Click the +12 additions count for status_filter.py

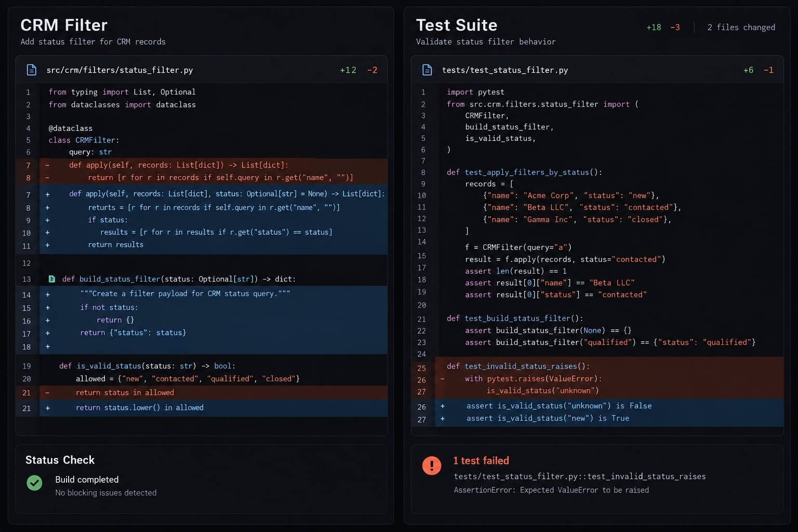coord(348,70)
